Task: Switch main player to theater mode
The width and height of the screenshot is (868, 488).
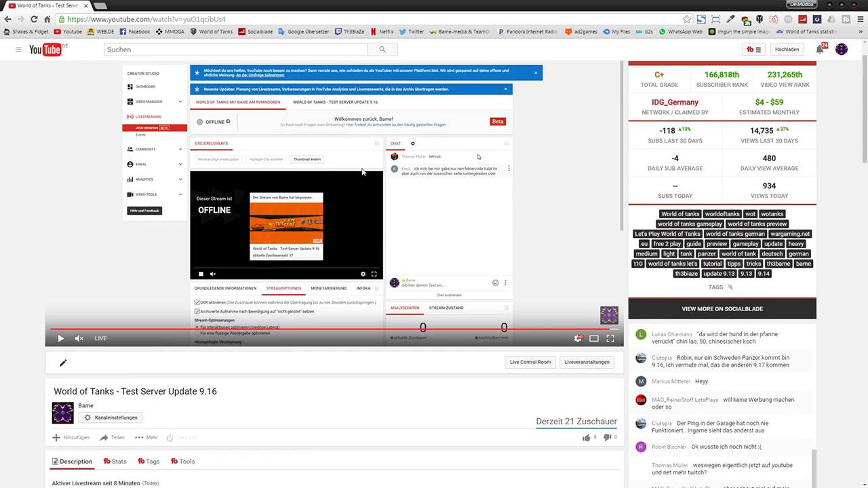Action: click(x=594, y=338)
